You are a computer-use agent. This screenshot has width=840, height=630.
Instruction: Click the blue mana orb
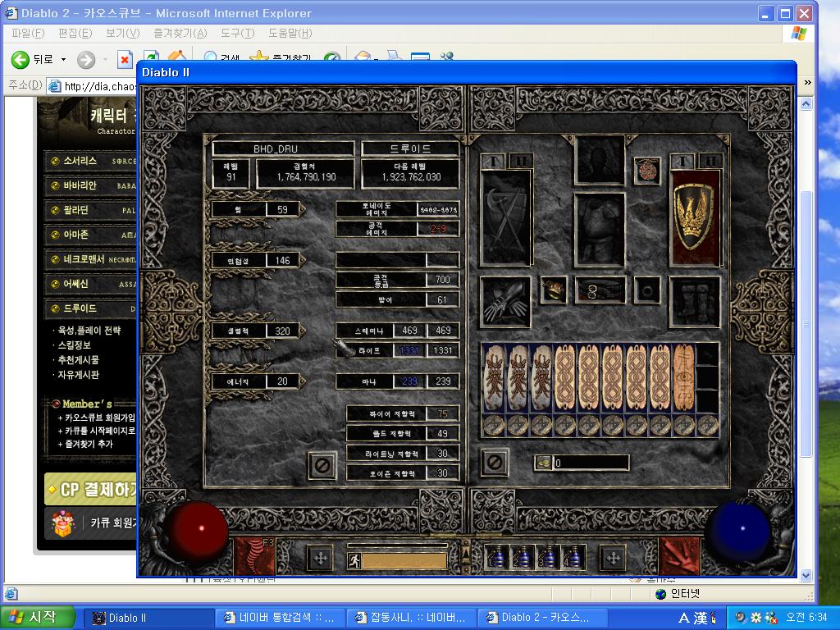[742, 532]
